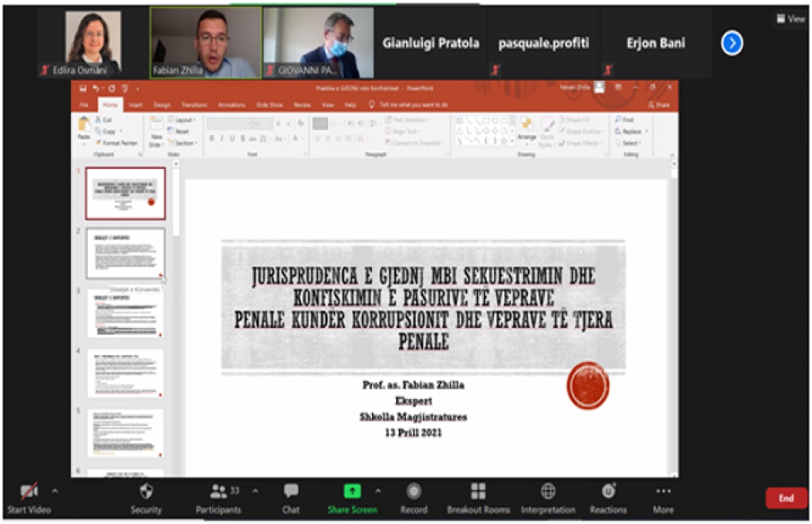This screenshot has height=524, width=812.
Task: Toggle text Shadow in Font group
Action: point(242,139)
